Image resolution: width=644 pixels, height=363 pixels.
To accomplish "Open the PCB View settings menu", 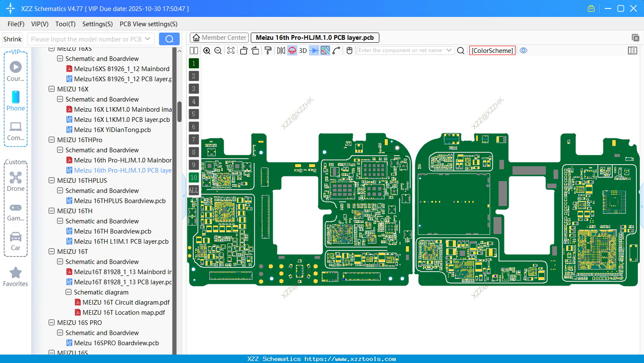I will click(x=148, y=24).
